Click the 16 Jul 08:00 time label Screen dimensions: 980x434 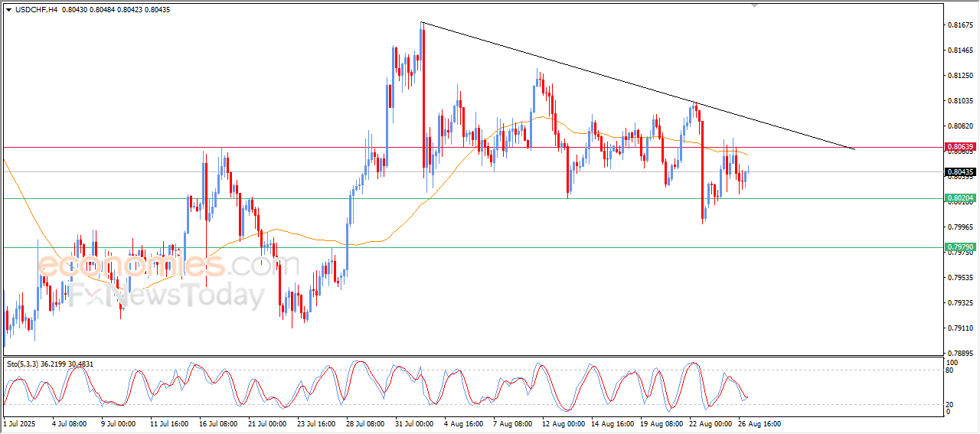click(x=218, y=423)
